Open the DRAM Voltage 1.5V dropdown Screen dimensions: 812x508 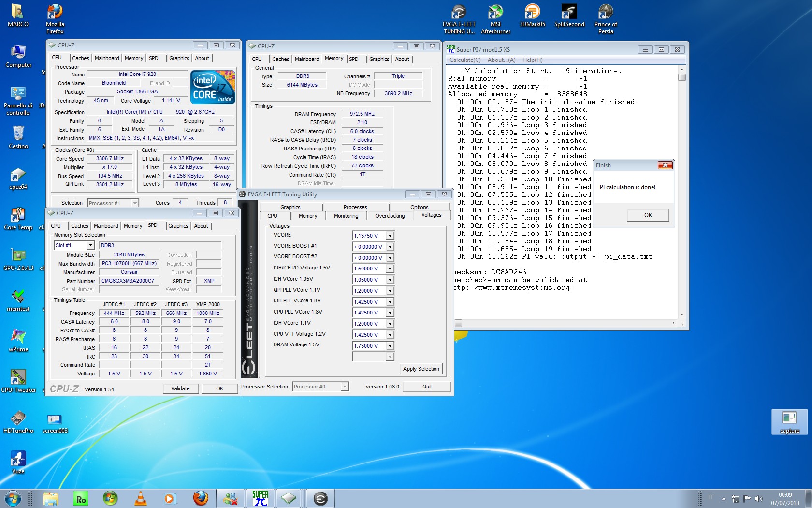tap(390, 346)
